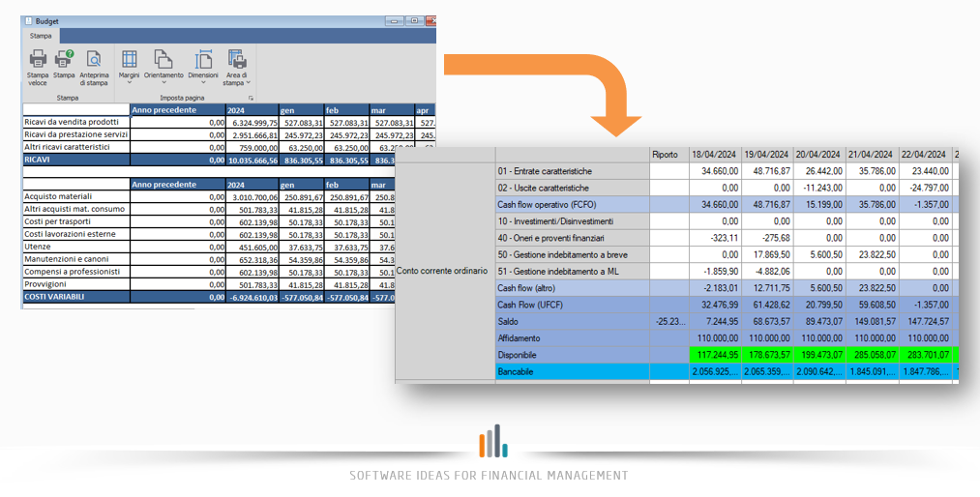Click the green 117.244,95 Disponibile cell
This screenshot has width=980, height=497.
point(714,355)
